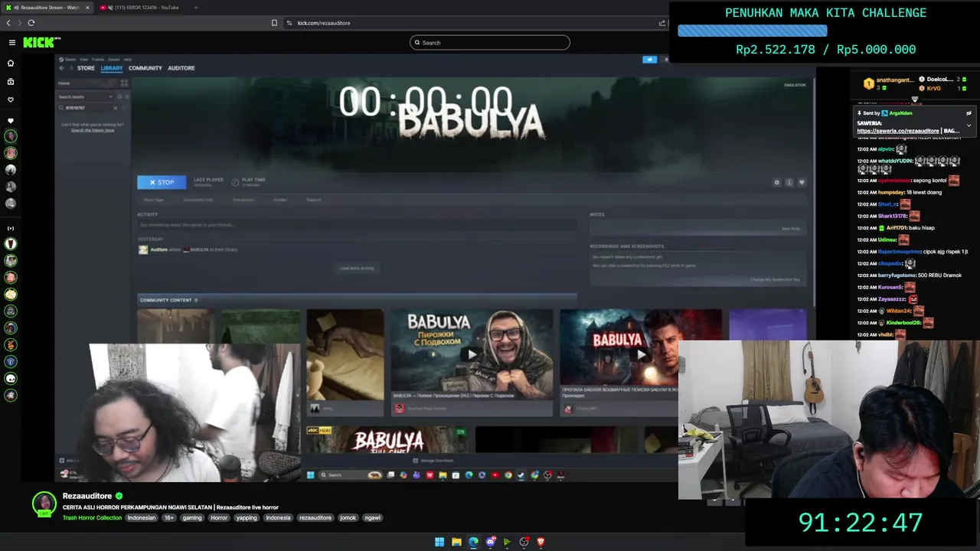Click chat user humpsday
The height and width of the screenshot is (551, 980).
coord(891,192)
